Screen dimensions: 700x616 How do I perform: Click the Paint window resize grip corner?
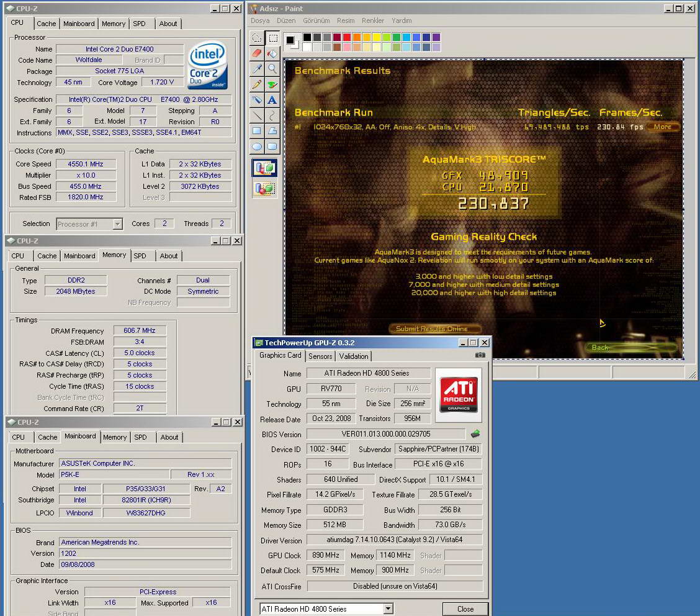coord(692,375)
